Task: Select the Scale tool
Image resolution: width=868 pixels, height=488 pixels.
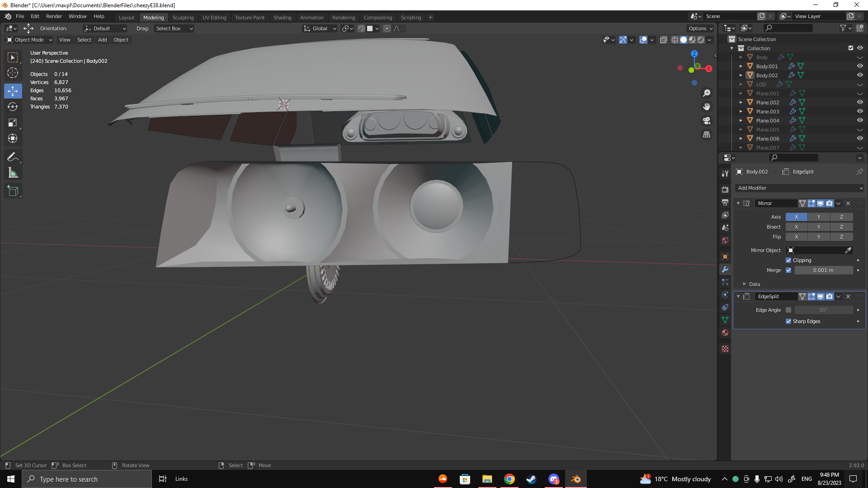Action: click(x=13, y=123)
